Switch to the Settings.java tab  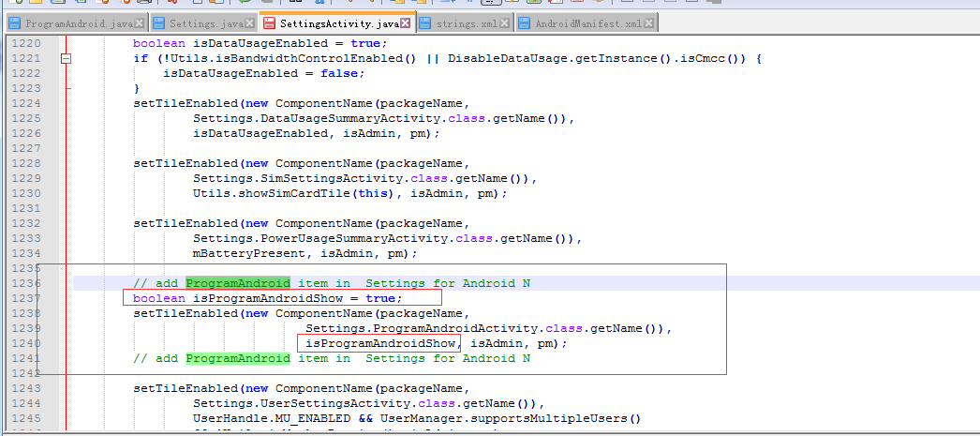click(203, 23)
